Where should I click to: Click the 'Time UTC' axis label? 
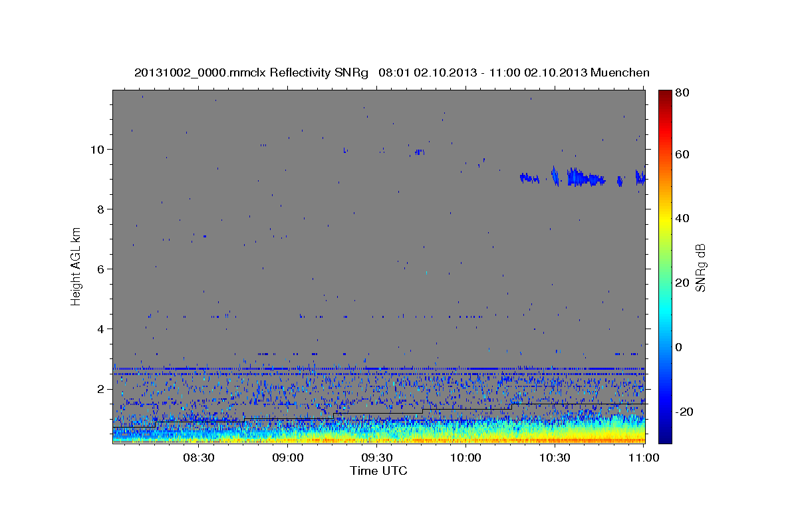coord(378,471)
